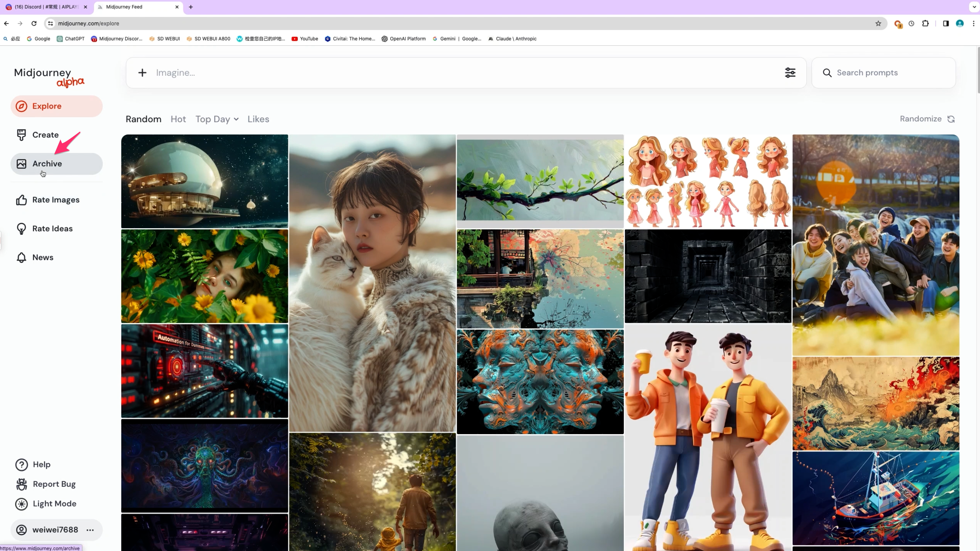This screenshot has height=551, width=980.
Task: Open the Explore page in sidebar
Action: pyautogui.click(x=56, y=106)
